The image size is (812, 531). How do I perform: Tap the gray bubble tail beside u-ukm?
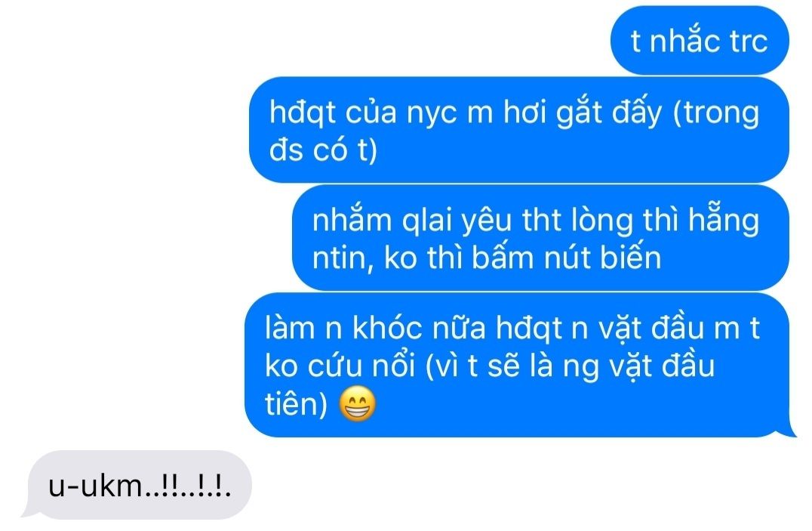pos(30,511)
